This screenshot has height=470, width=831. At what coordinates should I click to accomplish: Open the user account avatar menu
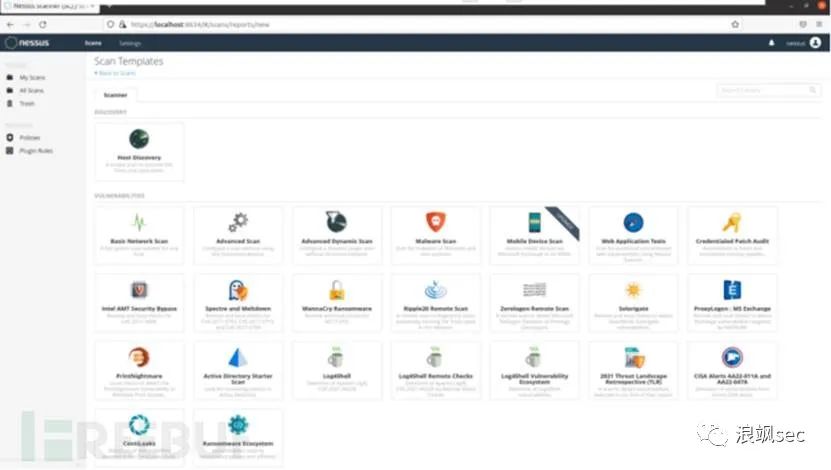(x=815, y=43)
